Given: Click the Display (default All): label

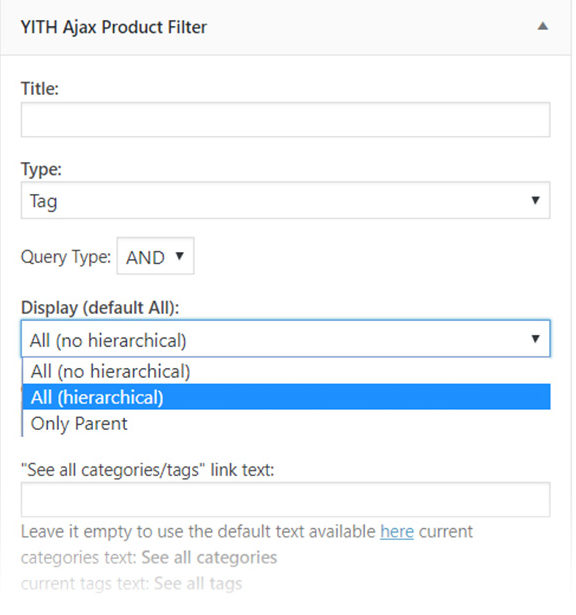Looking at the screenshot, I should coord(100,308).
